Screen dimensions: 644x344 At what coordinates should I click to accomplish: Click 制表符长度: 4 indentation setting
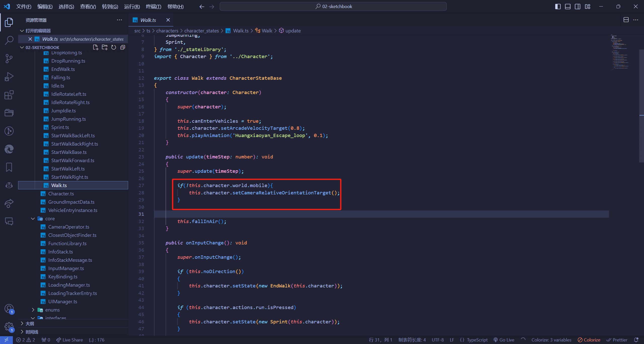412,340
